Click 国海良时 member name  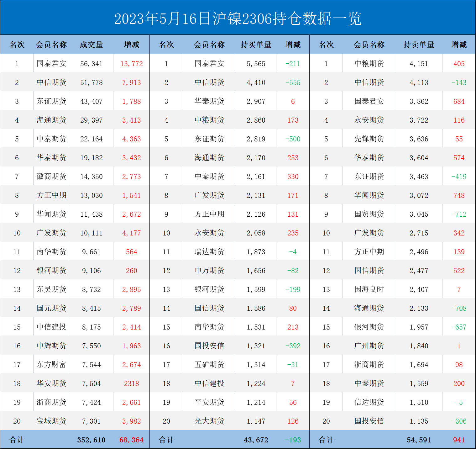point(369,289)
